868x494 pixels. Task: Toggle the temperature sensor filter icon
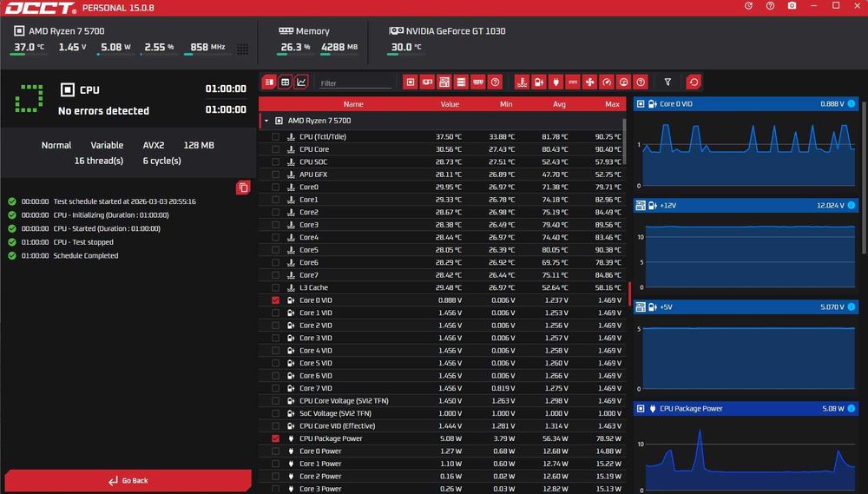522,82
